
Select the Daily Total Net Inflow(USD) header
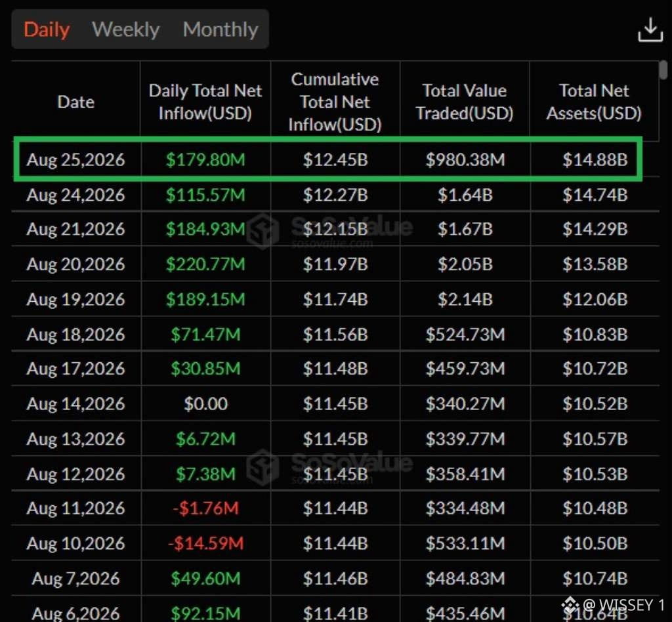(205, 102)
